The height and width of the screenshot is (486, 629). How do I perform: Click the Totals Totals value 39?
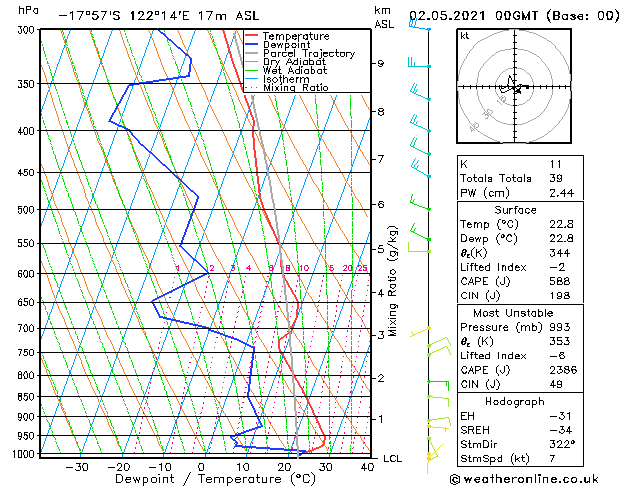(556, 178)
